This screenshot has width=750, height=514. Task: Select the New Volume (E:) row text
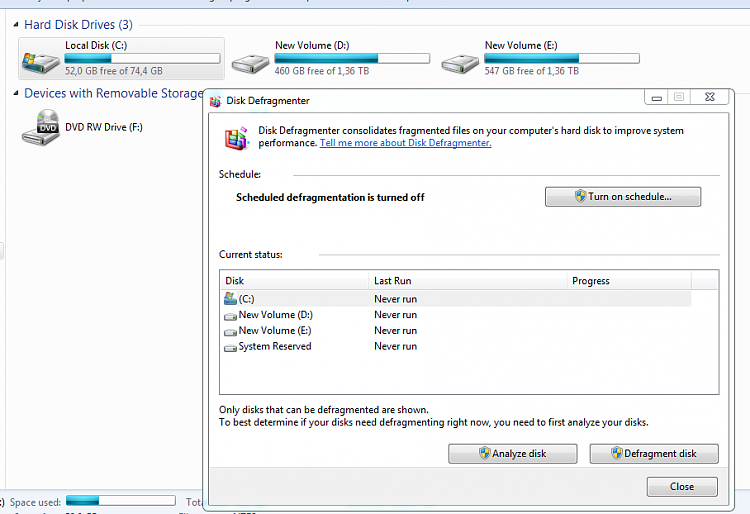click(275, 330)
